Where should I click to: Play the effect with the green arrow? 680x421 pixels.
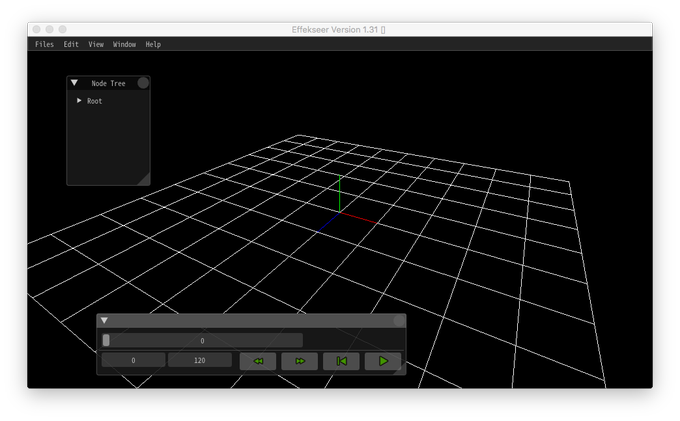383,361
